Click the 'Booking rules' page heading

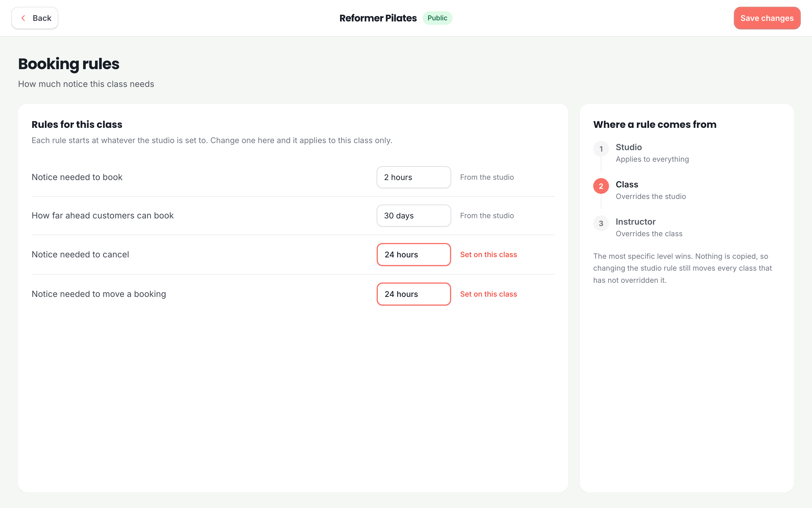69,64
